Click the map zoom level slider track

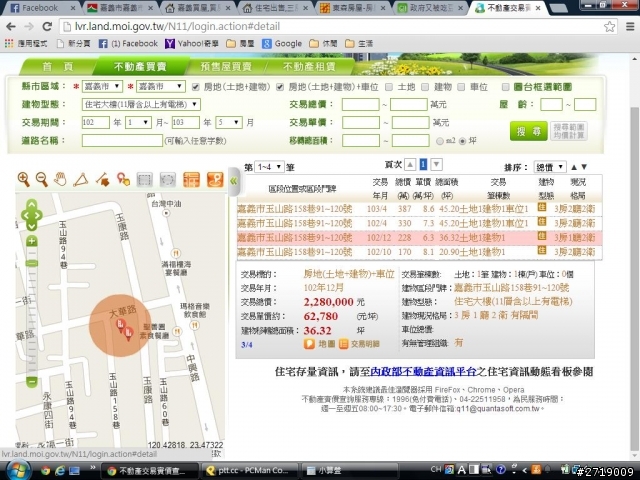32,314
